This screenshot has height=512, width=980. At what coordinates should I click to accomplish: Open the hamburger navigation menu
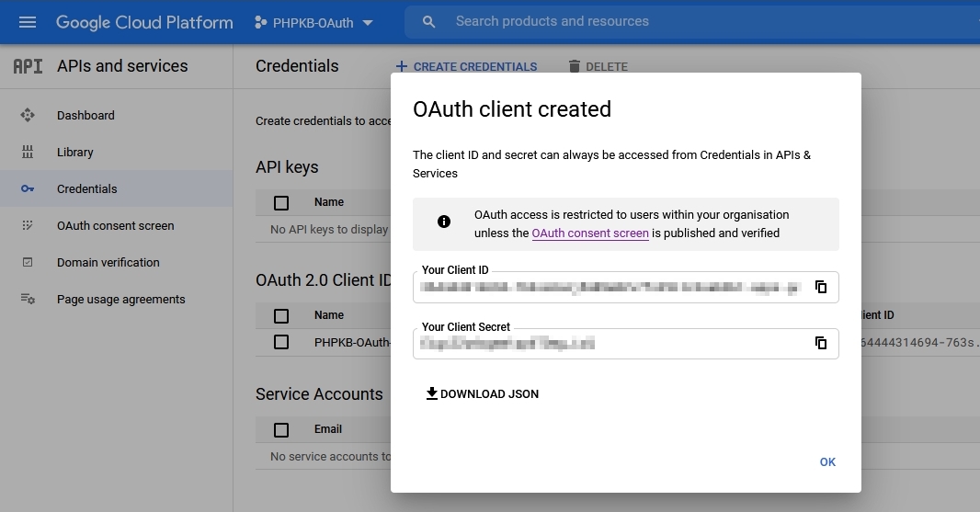pos(28,22)
